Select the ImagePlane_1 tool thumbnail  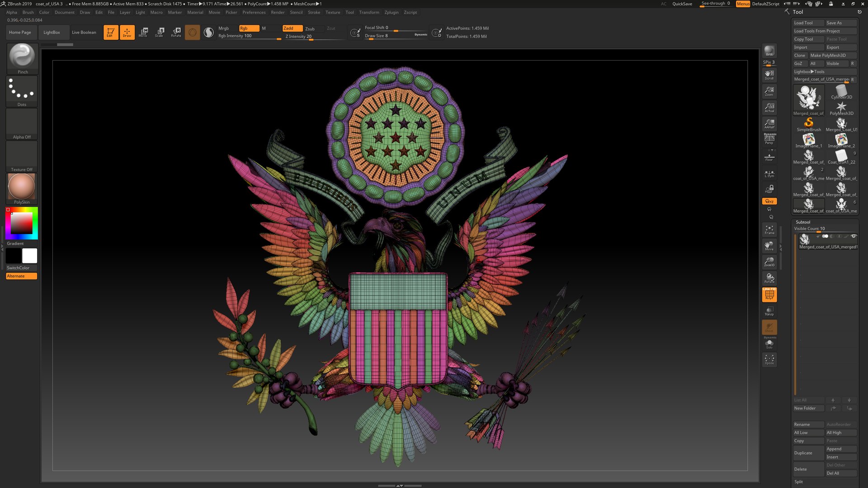[809, 141]
